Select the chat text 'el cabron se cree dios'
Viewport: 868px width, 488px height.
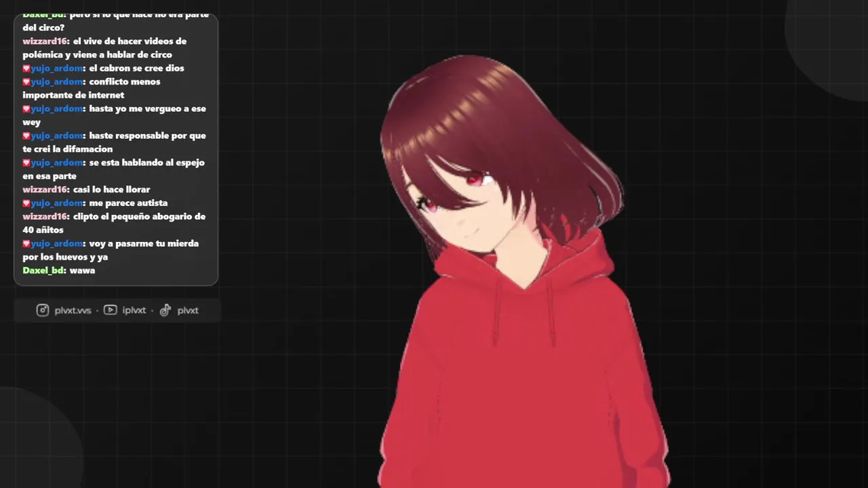136,68
